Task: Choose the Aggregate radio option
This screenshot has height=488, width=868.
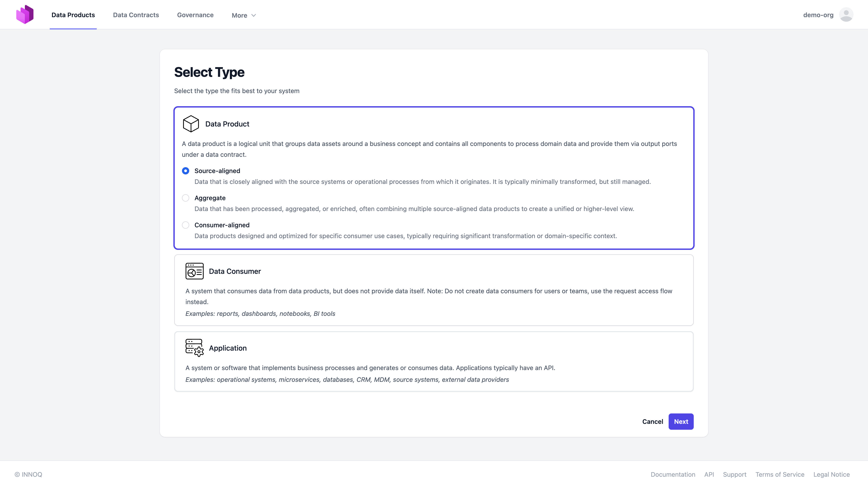Action: tap(185, 198)
